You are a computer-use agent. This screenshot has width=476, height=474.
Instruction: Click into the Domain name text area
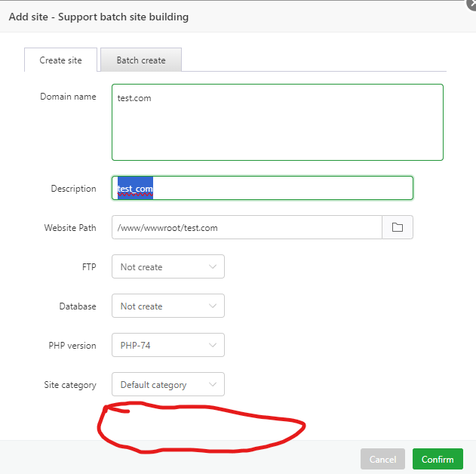pyautogui.click(x=277, y=122)
